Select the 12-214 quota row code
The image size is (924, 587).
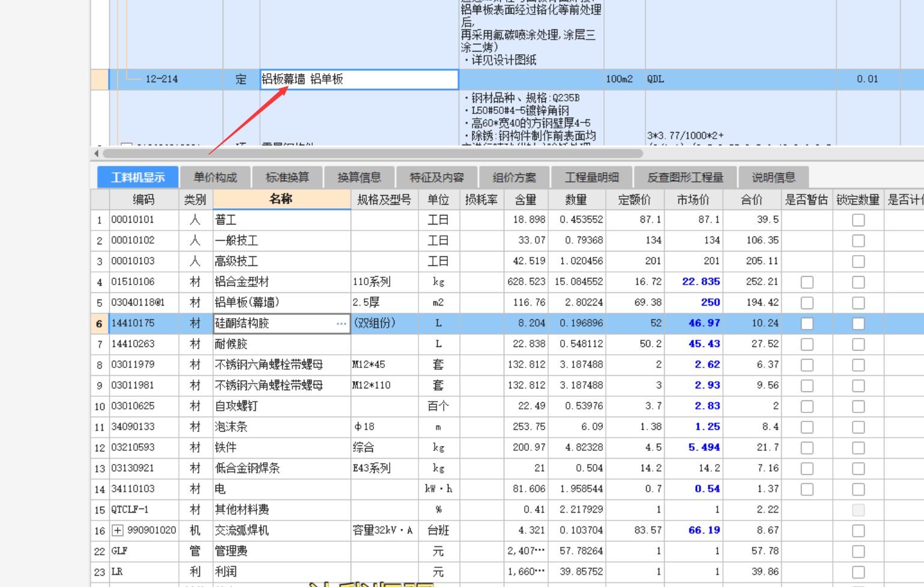162,79
